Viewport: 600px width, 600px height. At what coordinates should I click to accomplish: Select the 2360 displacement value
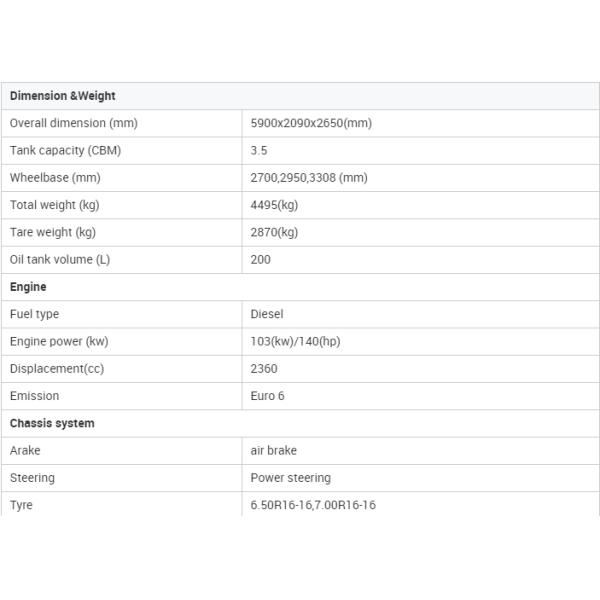pyautogui.click(x=264, y=368)
